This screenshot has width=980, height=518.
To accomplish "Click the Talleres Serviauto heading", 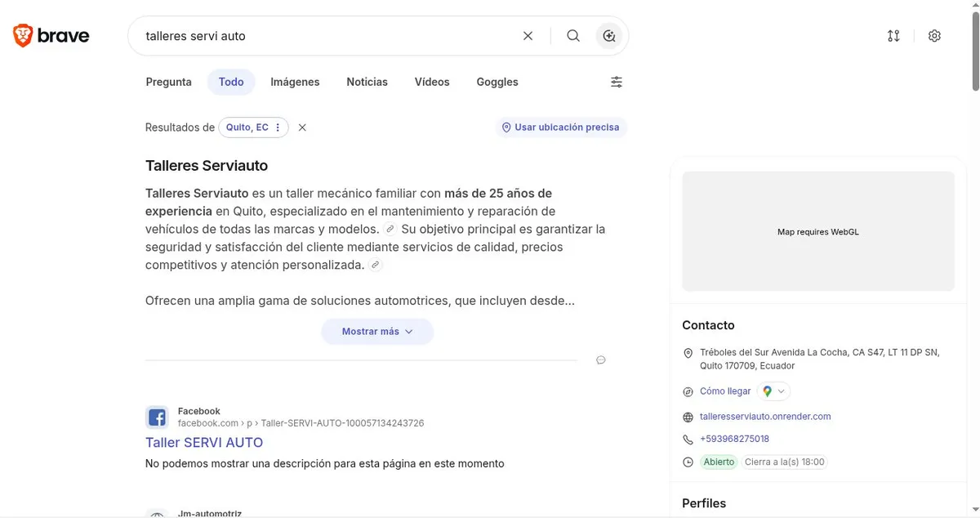I will [207, 166].
